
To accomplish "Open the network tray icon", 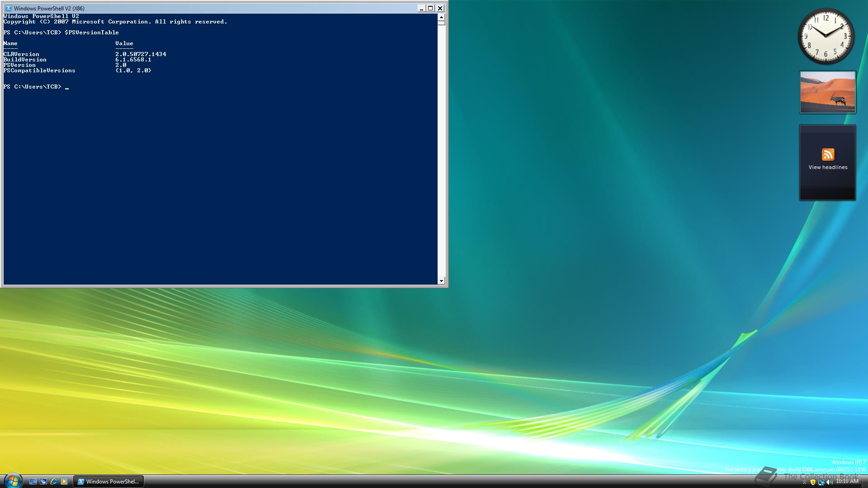I will pyautogui.click(x=821, y=482).
